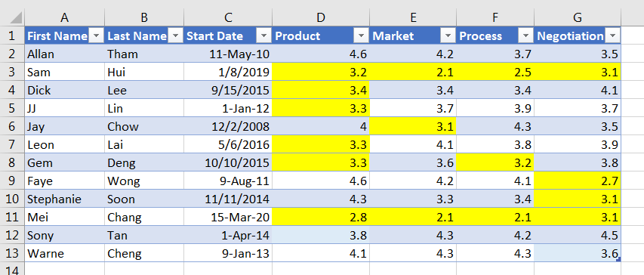
Task: Select the cell containing 'Tham'
Action: [144, 54]
